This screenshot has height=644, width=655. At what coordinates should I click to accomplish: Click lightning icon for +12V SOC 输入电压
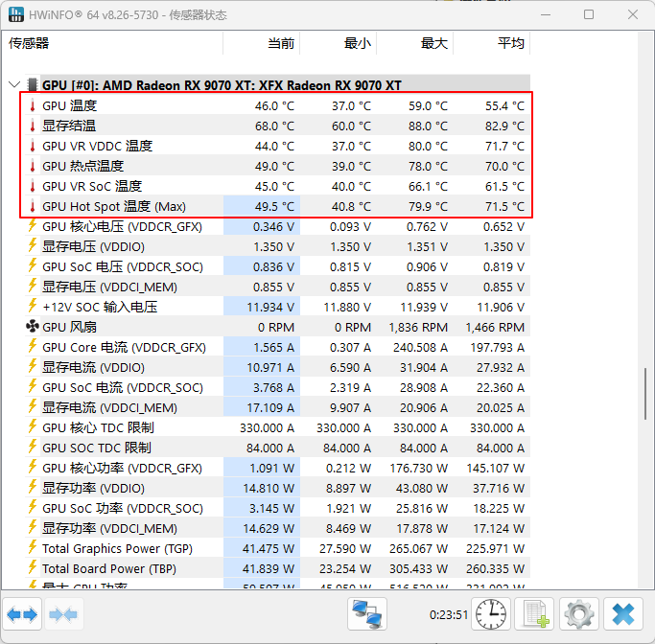pos(33,307)
